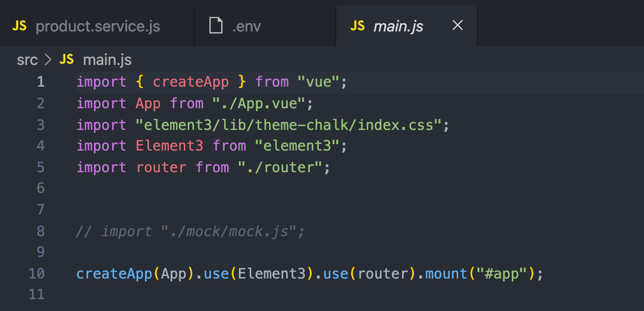
Task: Click App identifier on line 2
Action: tap(148, 103)
